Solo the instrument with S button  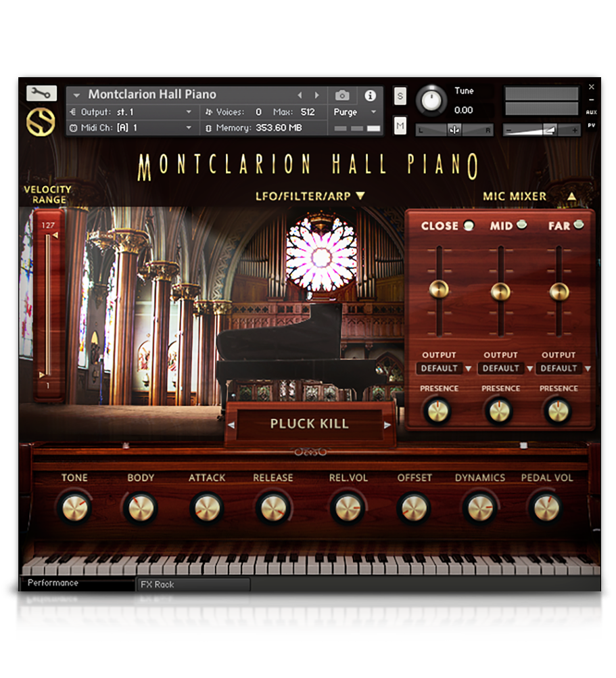(x=400, y=96)
